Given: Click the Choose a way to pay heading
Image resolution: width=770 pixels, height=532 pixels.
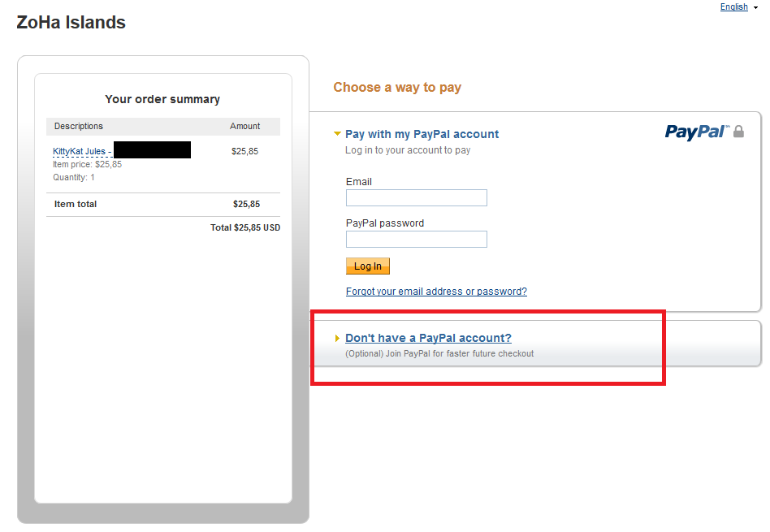Looking at the screenshot, I should 397,88.
